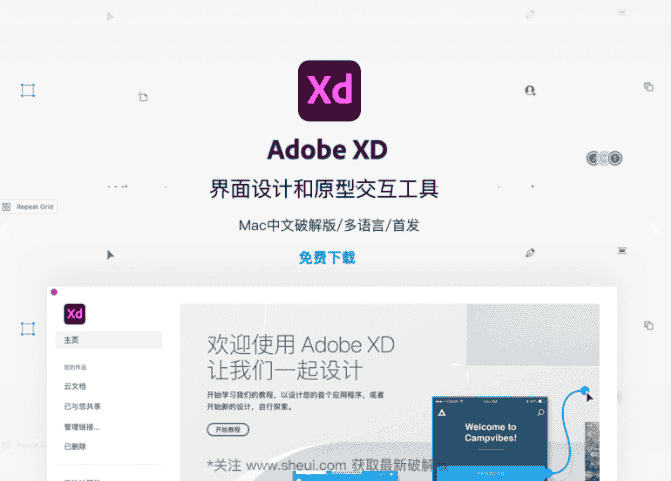This screenshot has height=481, width=671.
Task: Open the 已与您共享 sidebar item
Action: coord(82,407)
